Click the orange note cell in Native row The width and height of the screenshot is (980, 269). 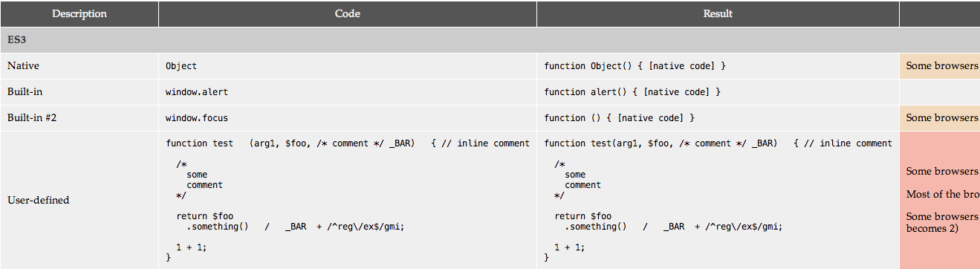(x=940, y=66)
